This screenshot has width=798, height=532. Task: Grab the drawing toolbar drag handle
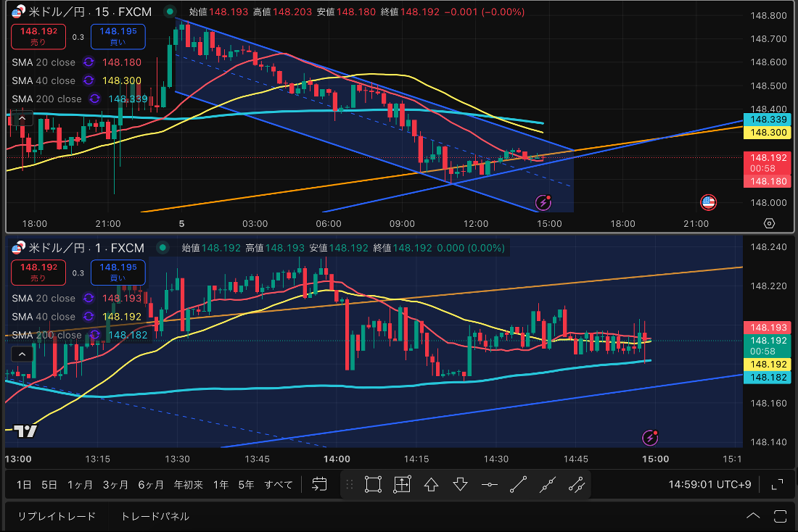pos(349,484)
